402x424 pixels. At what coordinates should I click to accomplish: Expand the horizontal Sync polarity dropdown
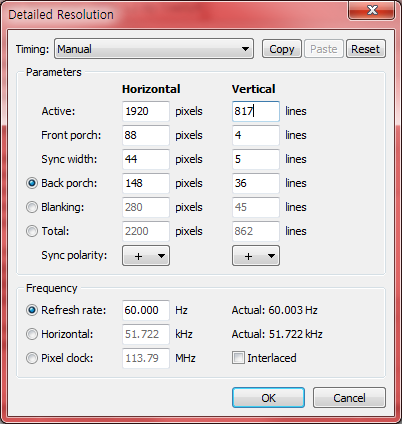(146, 256)
